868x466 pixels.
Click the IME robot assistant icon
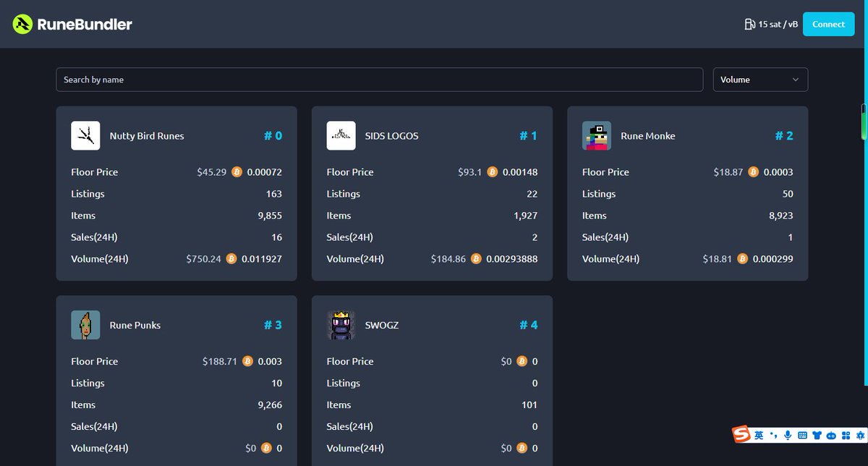coord(831,436)
